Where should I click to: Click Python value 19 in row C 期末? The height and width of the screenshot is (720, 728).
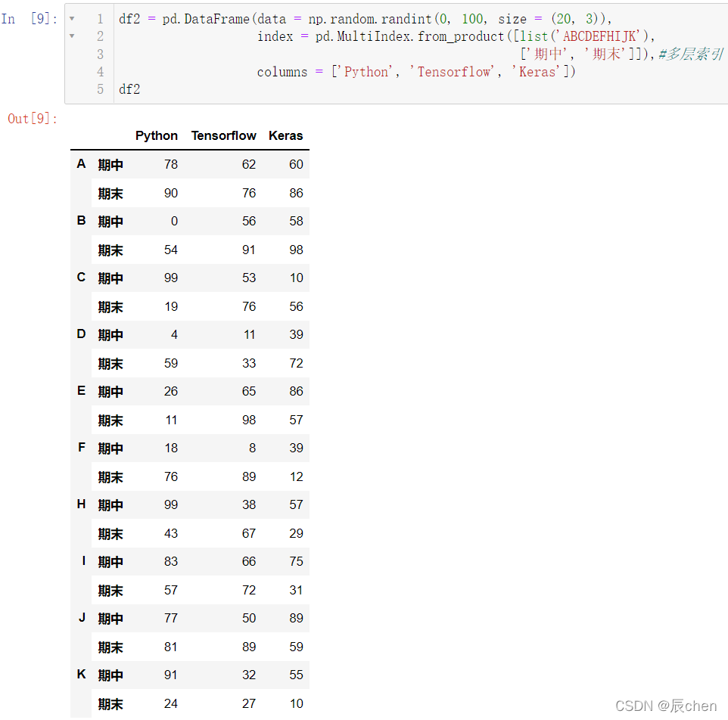[171, 306]
